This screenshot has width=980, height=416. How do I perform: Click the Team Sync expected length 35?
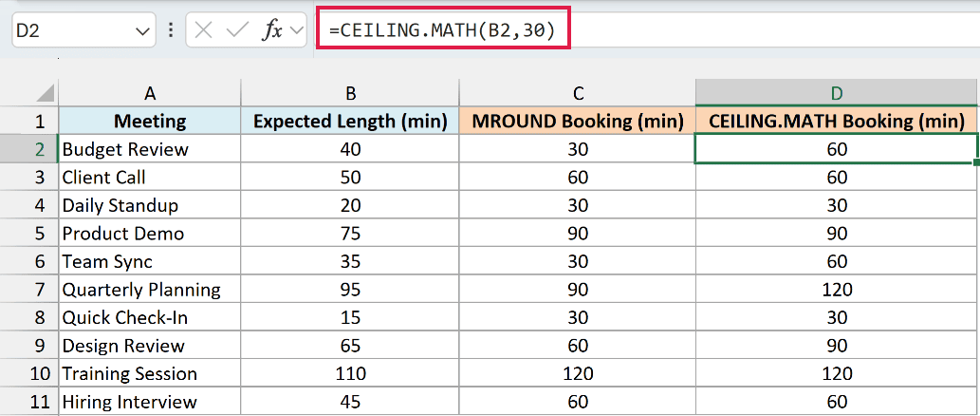[351, 261]
